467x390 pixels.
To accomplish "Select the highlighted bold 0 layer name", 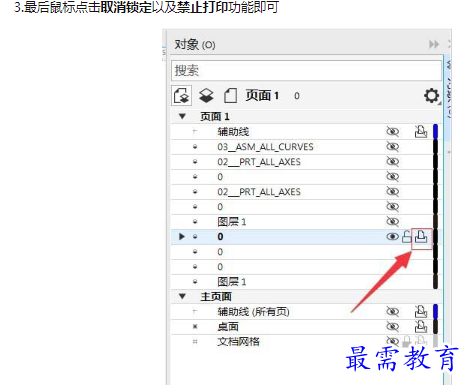I will tap(220, 237).
